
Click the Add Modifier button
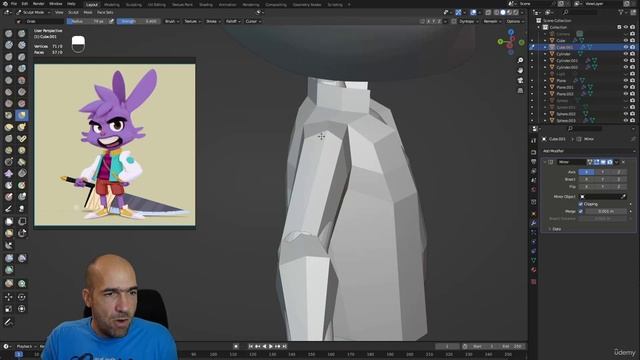[589, 151]
